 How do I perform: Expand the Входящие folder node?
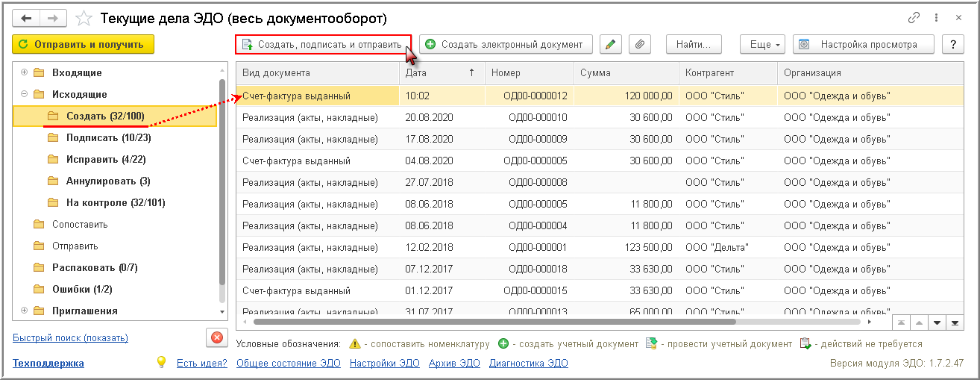[25, 72]
